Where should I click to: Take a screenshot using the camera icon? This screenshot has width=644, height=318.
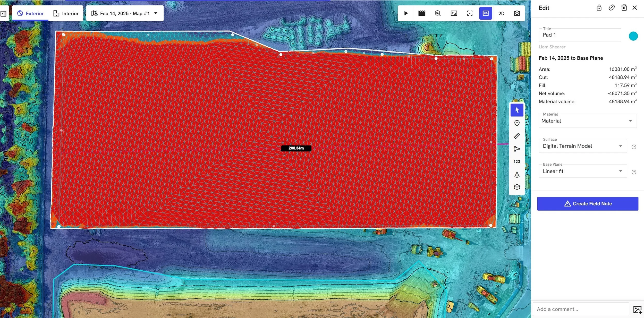pyautogui.click(x=517, y=13)
